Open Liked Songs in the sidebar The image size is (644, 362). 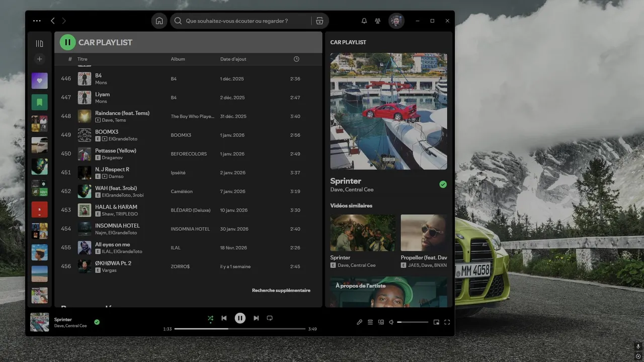pyautogui.click(x=40, y=80)
